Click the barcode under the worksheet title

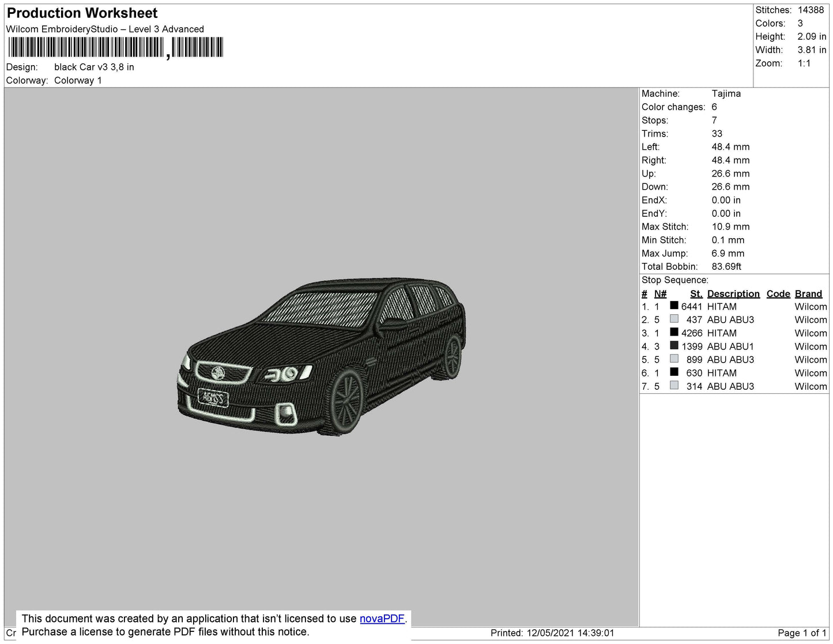pos(115,48)
